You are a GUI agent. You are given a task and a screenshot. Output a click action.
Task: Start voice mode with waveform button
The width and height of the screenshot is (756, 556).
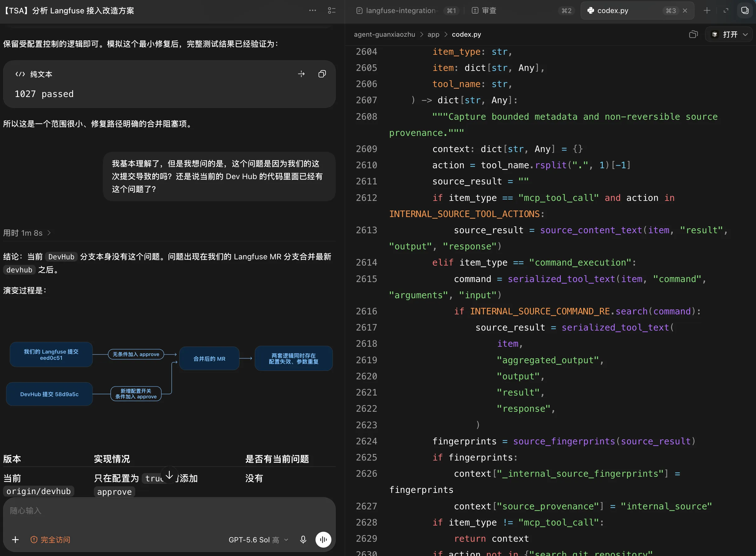click(x=323, y=540)
